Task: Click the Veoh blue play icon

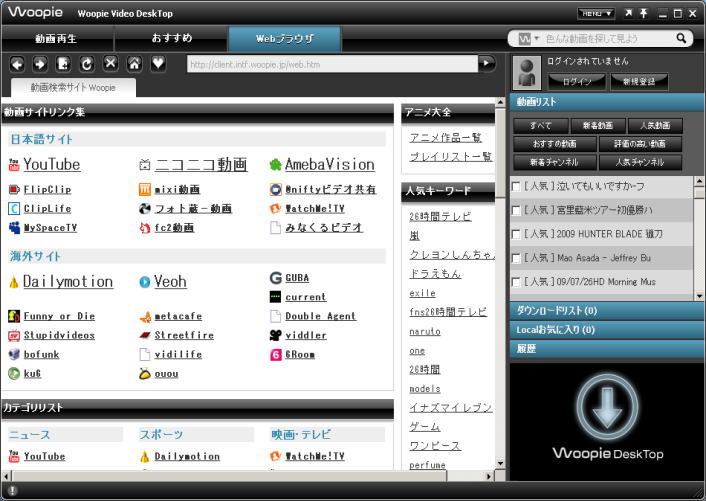Action: pyautogui.click(x=145, y=282)
